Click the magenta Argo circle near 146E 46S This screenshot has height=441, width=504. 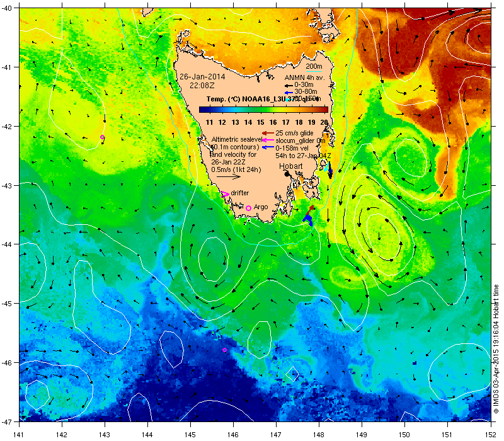click(224, 350)
